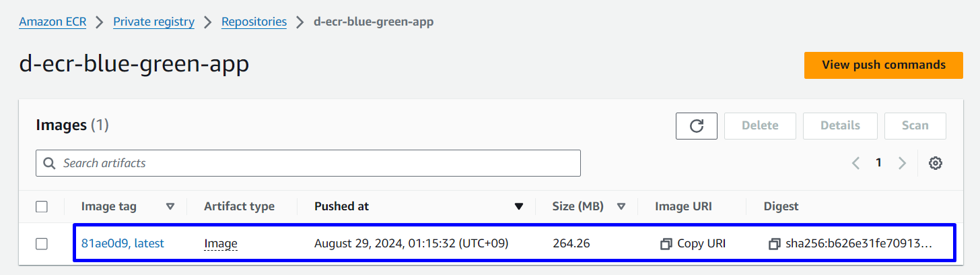Screen dimensions: 980x275
Task: Open table preferences gear icon
Action: coord(935,163)
